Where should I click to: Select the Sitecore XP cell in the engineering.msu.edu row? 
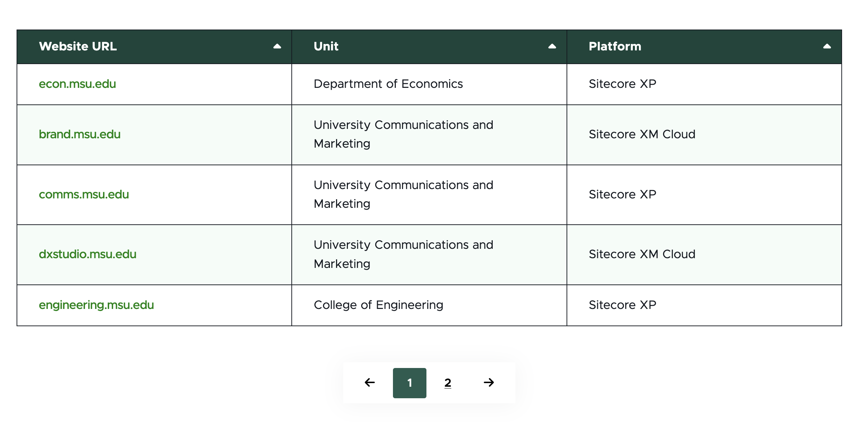point(704,305)
